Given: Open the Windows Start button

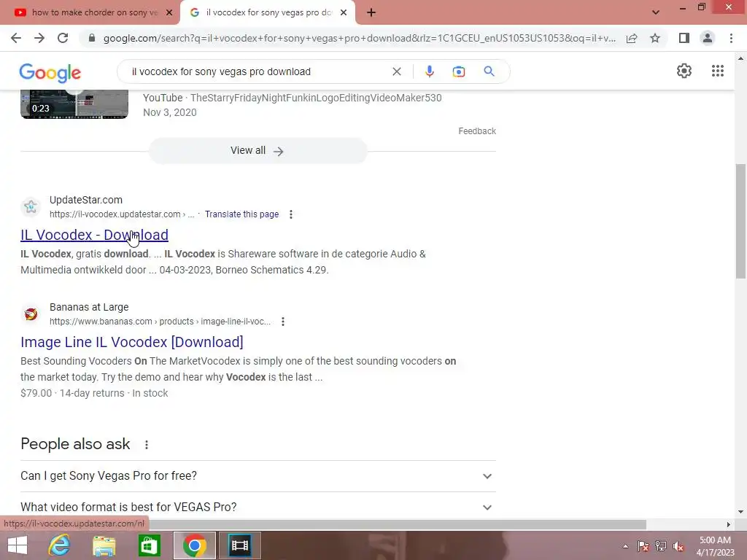Looking at the screenshot, I should click(18, 545).
